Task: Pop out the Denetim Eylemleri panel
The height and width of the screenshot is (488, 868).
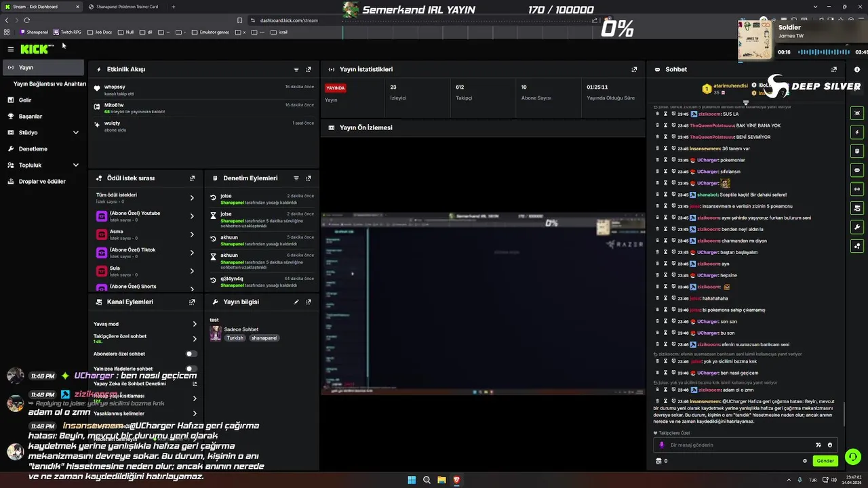Action: click(x=309, y=178)
